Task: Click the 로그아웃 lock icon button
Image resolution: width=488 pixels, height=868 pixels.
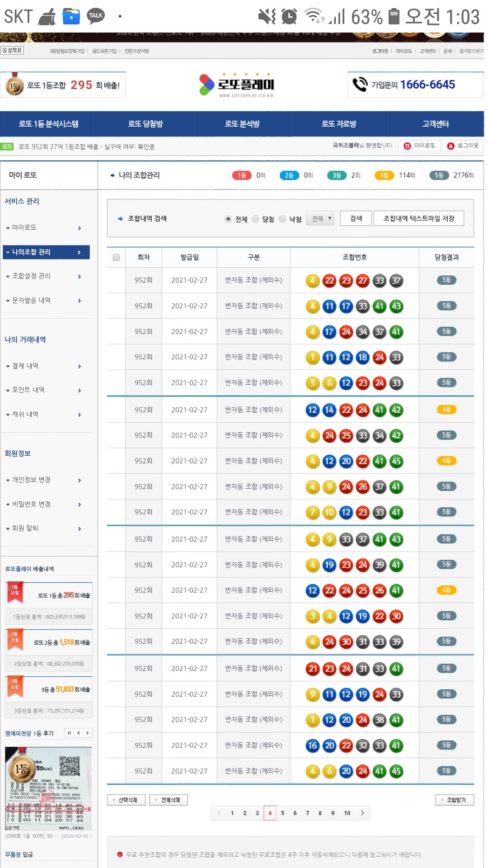Action: tap(463, 146)
